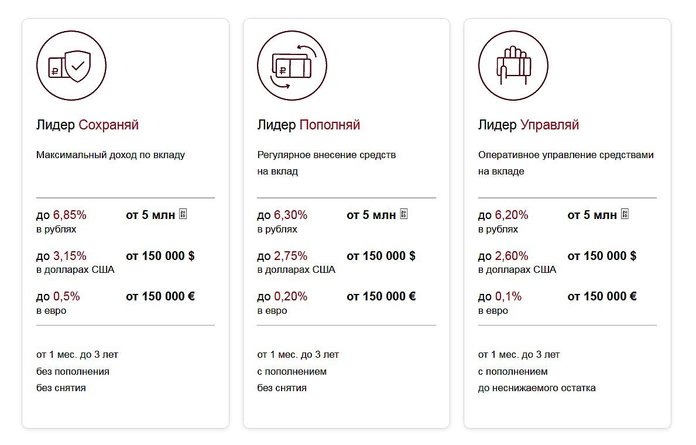Click the 'Максимальный доход по вкладу' description
Viewport: 696px width, 445px height.
click(x=111, y=155)
